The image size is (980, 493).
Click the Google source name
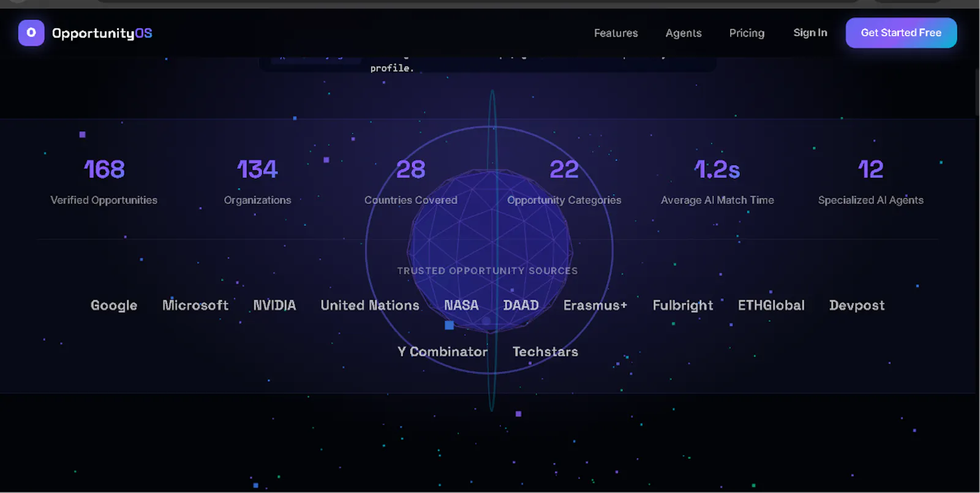point(114,306)
